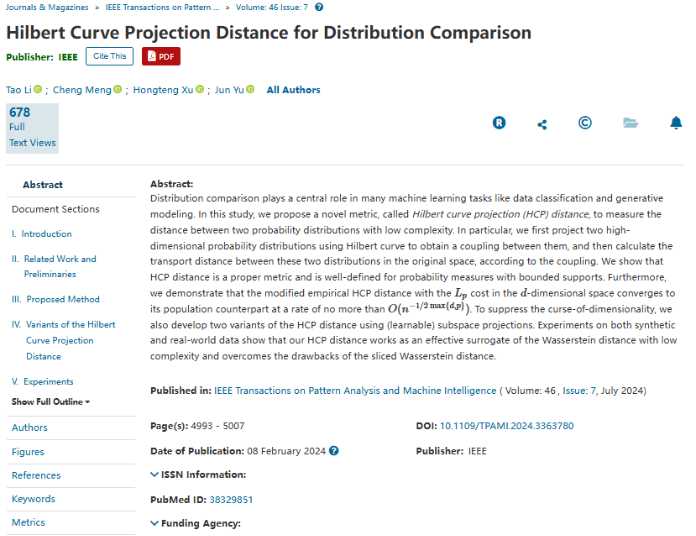The image size is (696, 536).
Task: Click the save to folder icon
Action: [630, 123]
